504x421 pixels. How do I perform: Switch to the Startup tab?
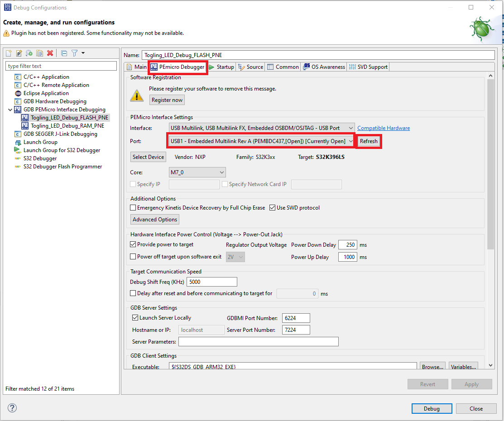coord(221,67)
